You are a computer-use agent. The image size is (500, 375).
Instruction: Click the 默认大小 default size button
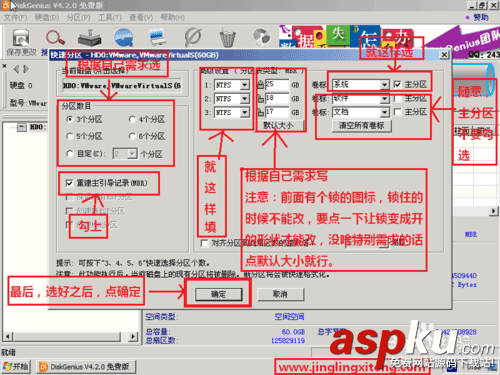tap(278, 126)
